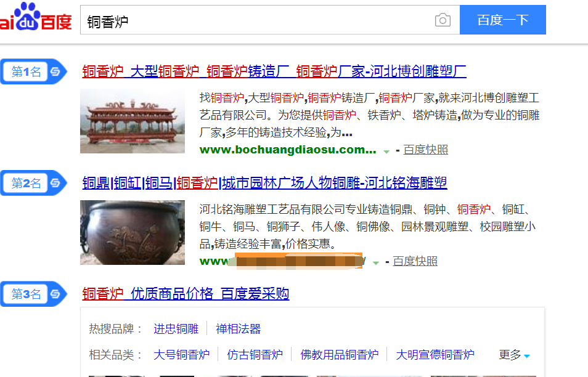Click the 第1名 rank badge
The height and width of the screenshot is (377, 588).
(x=33, y=71)
